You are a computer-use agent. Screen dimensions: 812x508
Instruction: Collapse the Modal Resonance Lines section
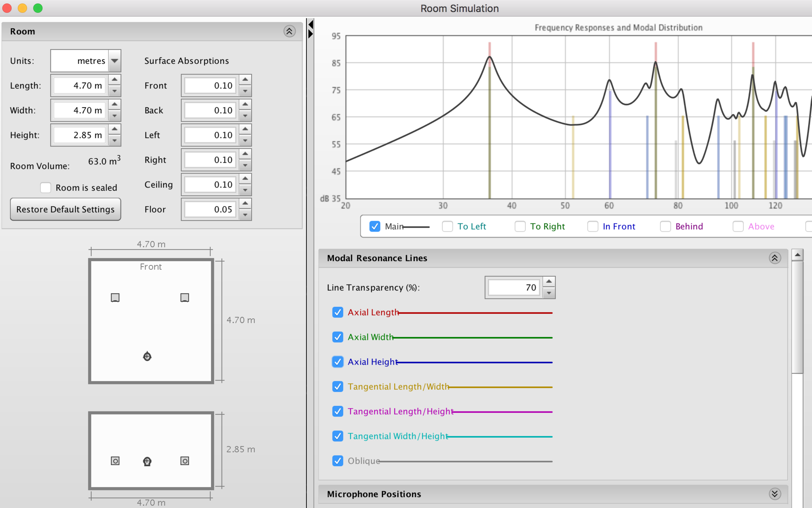point(774,258)
